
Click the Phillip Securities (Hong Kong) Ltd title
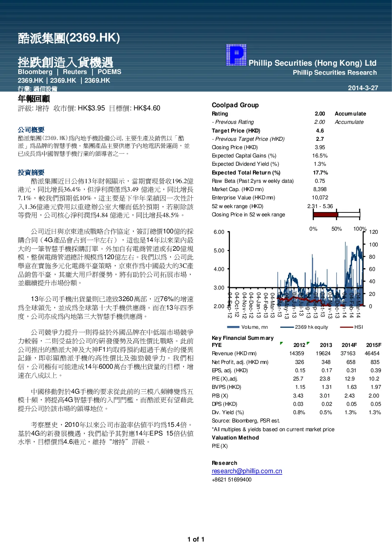click(x=313, y=63)
